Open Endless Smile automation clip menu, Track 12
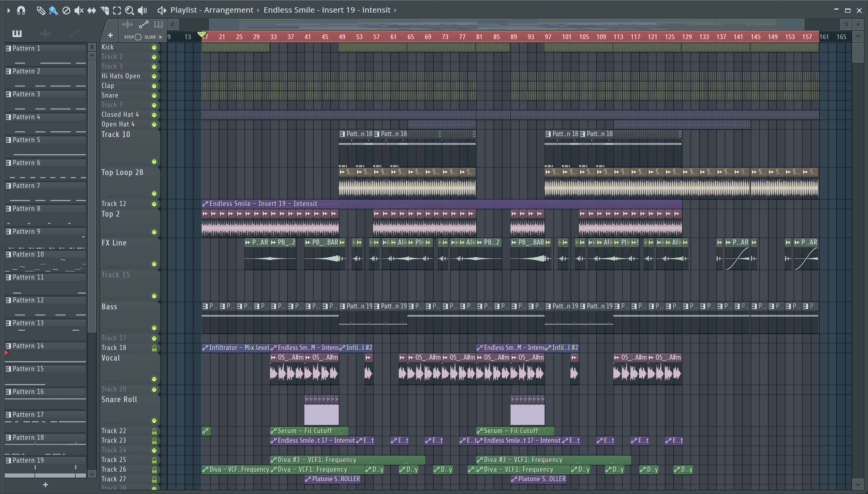This screenshot has width=868, height=494. (x=205, y=204)
